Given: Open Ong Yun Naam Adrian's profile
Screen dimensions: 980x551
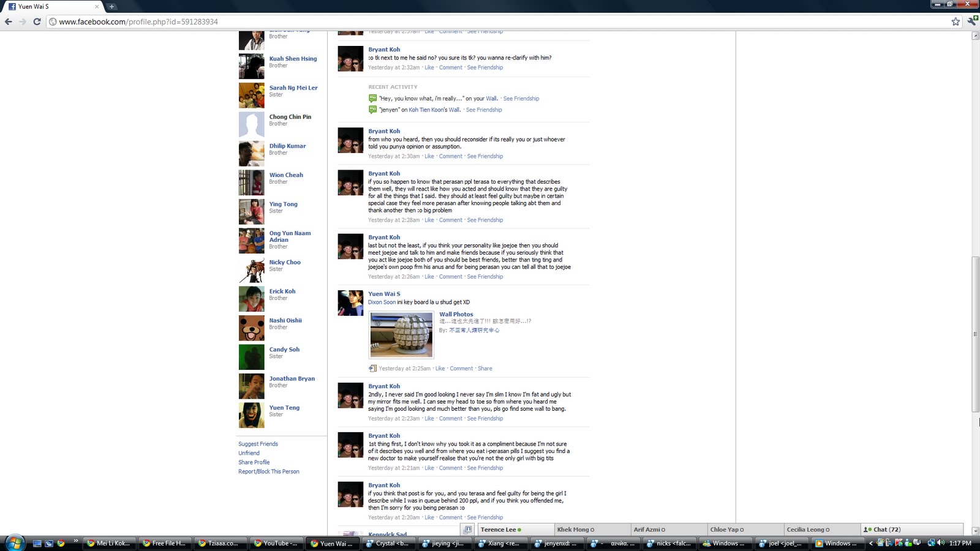Looking at the screenshot, I should click(290, 236).
